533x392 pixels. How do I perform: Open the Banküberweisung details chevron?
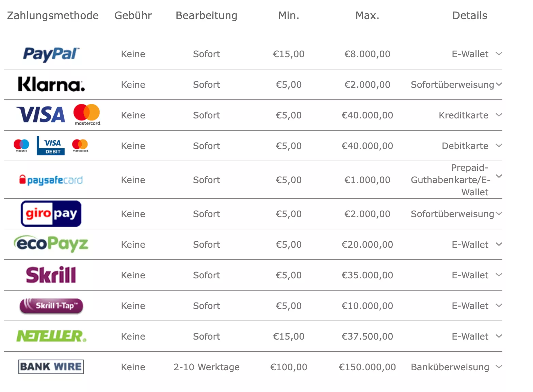[499, 367]
